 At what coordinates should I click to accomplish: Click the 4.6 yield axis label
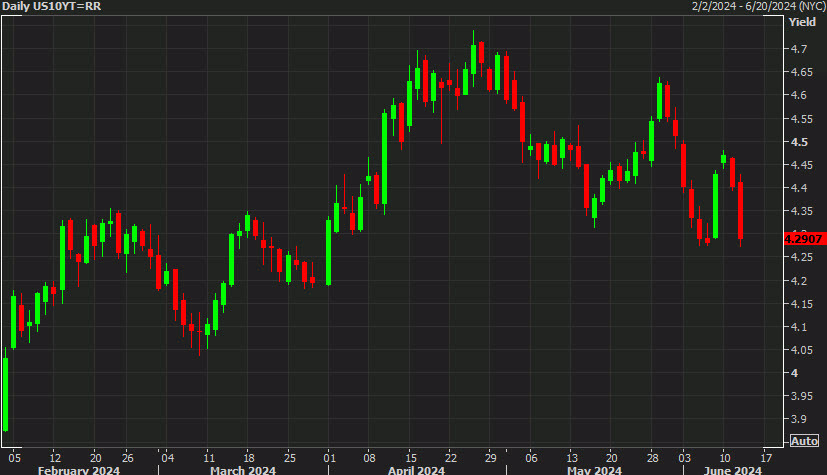pos(799,95)
